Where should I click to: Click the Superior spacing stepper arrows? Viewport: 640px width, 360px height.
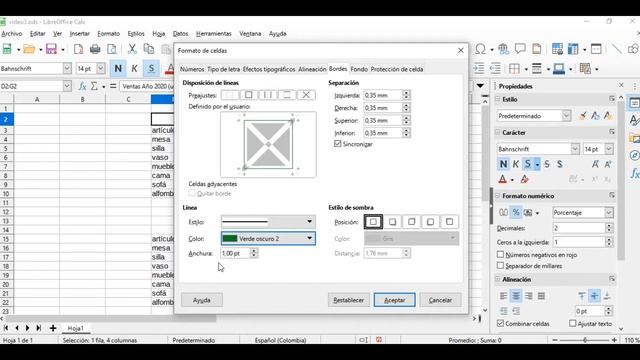(406, 120)
